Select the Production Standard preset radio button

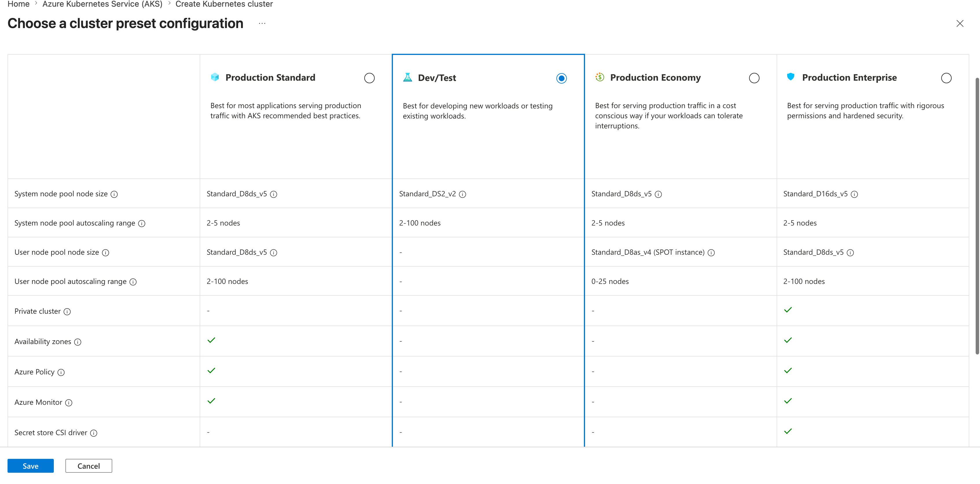pos(369,78)
